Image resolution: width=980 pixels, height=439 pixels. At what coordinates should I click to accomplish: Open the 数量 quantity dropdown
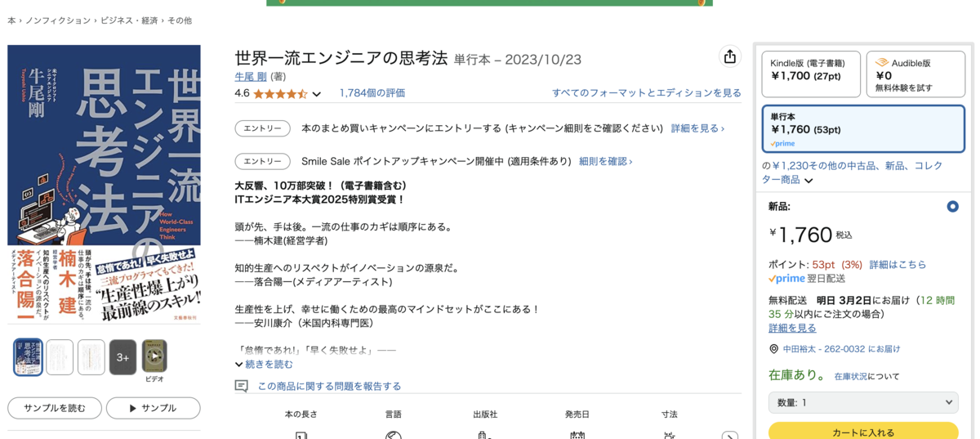863,402
